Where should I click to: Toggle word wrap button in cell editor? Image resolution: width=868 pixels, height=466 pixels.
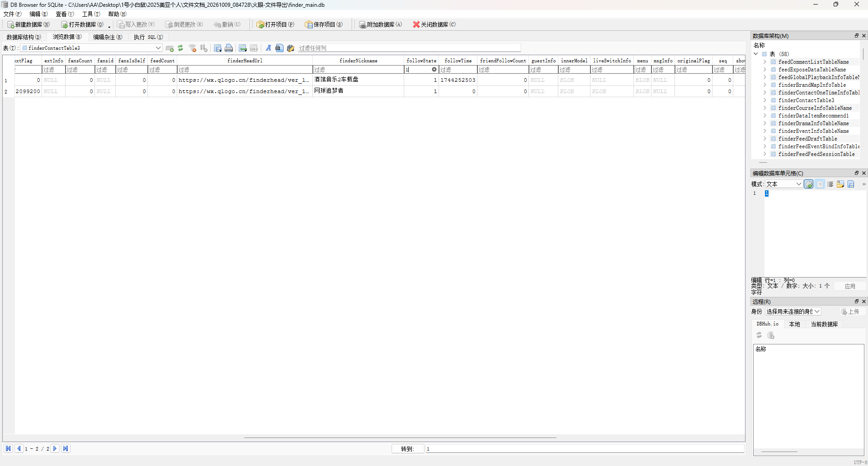(x=820, y=184)
